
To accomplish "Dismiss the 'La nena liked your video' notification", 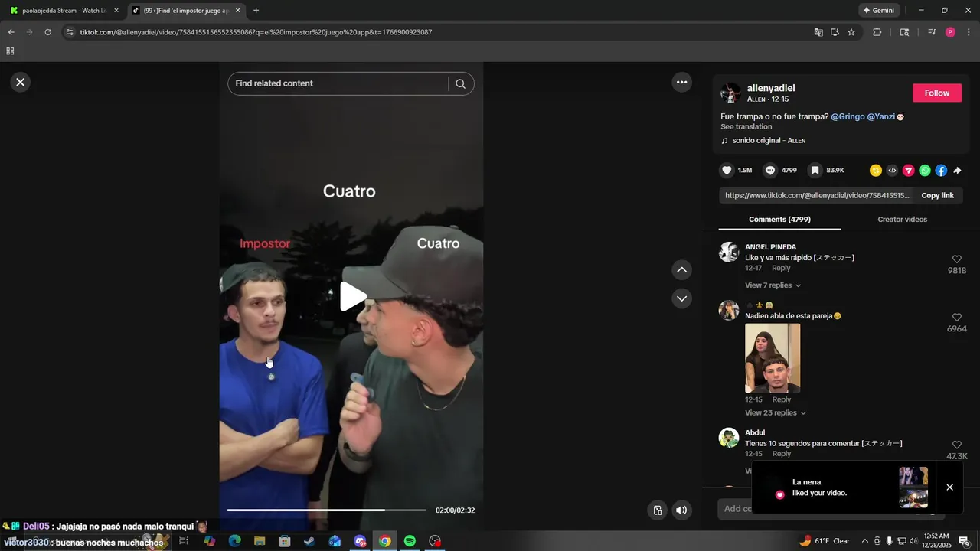I will pos(949,487).
